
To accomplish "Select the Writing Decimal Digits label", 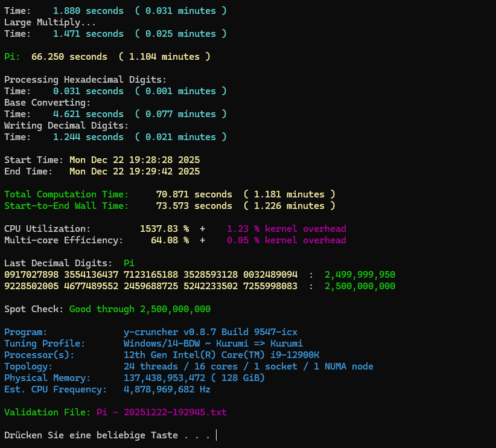I will (x=66, y=126).
